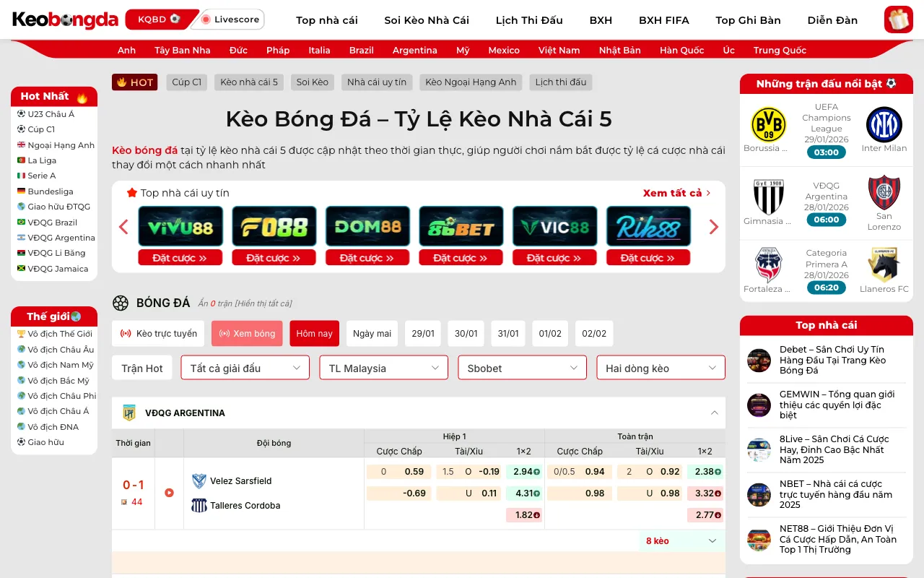Click the Cúp C1 hot tag

click(x=187, y=82)
